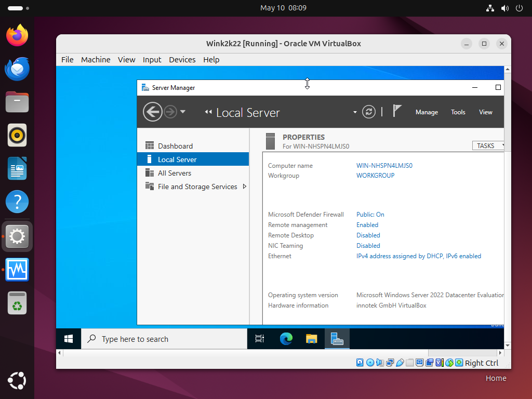The height and width of the screenshot is (399, 532).
Task: Click the VM view vertical scrollbar down arrow
Action: 508,345
